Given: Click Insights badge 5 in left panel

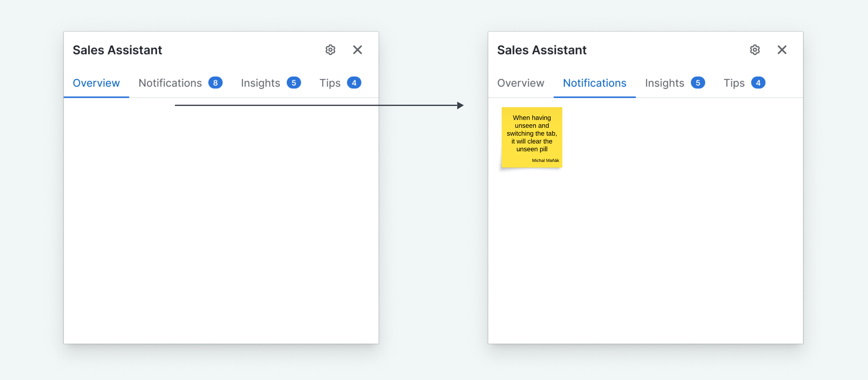Looking at the screenshot, I should (294, 83).
